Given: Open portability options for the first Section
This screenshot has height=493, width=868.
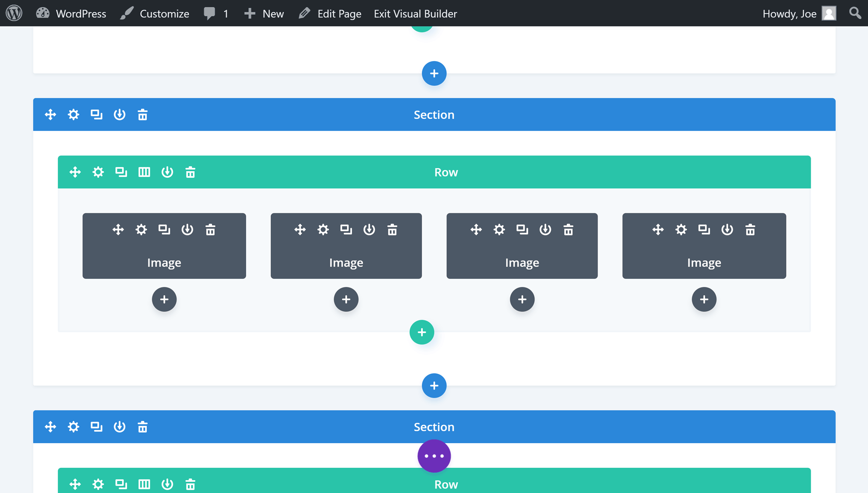Looking at the screenshot, I should (x=120, y=114).
